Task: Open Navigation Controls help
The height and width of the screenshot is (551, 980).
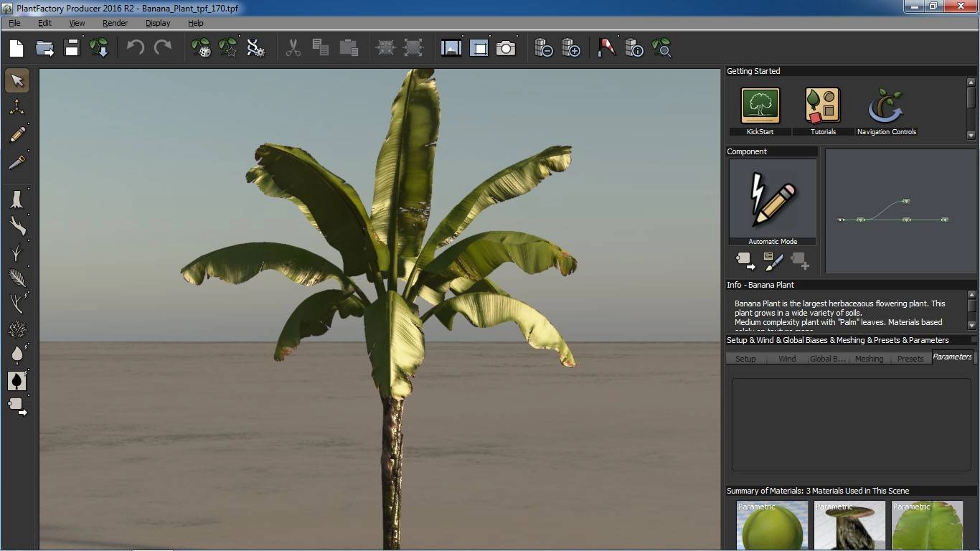Action: 887,111
